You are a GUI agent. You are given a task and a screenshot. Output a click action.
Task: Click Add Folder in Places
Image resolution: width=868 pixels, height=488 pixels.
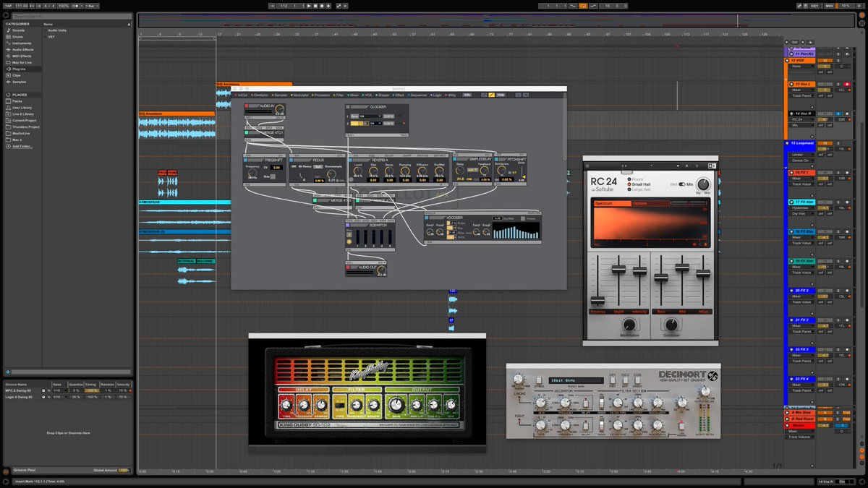tap(22, 146)
